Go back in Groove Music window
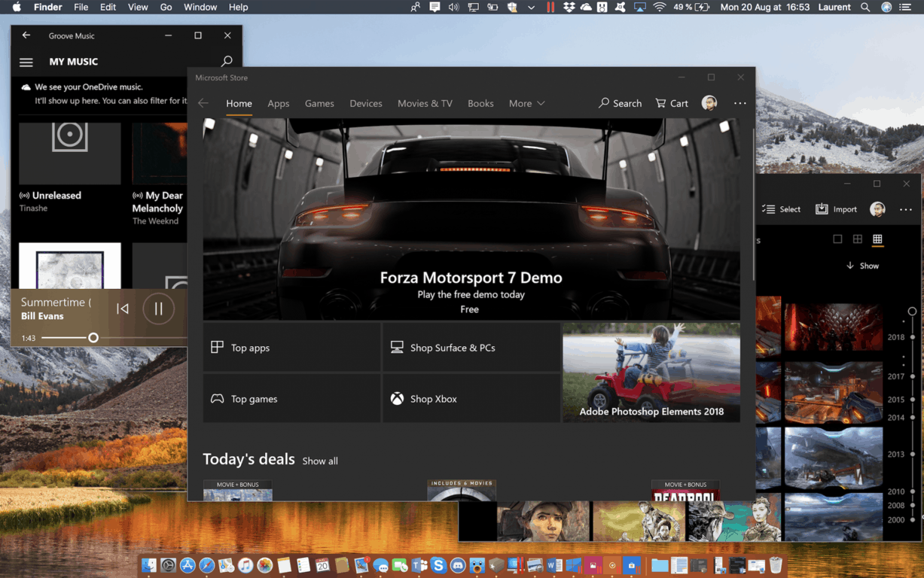This screenshot has height=578, width=924. tap(26, 35)
